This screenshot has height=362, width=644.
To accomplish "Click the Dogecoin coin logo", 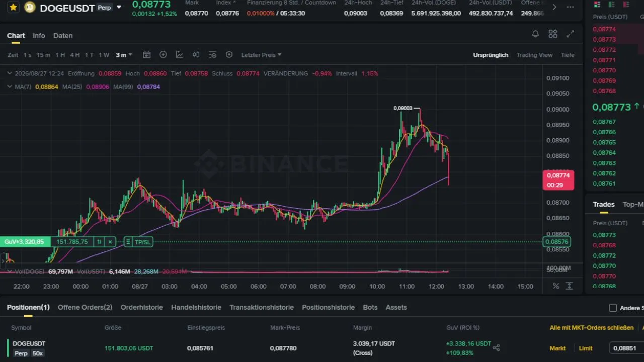I will [30, 8].
